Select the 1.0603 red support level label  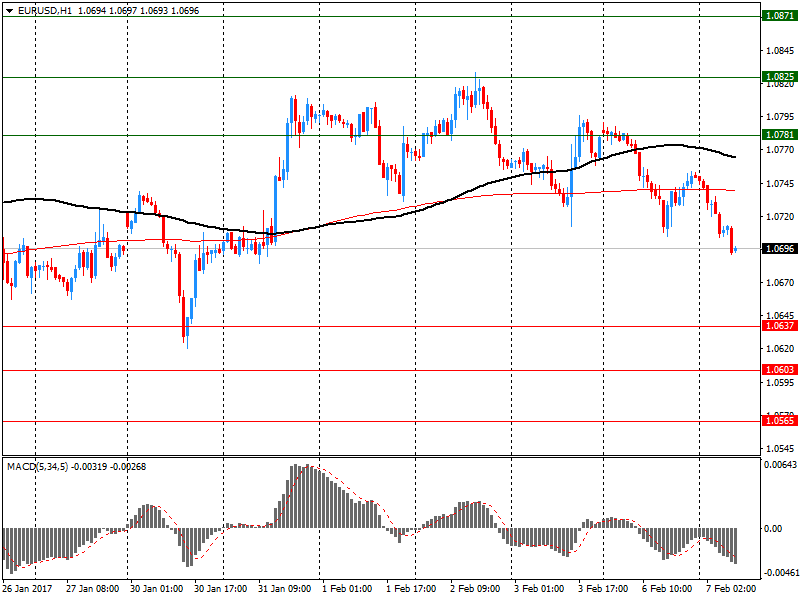click(780, 369)
